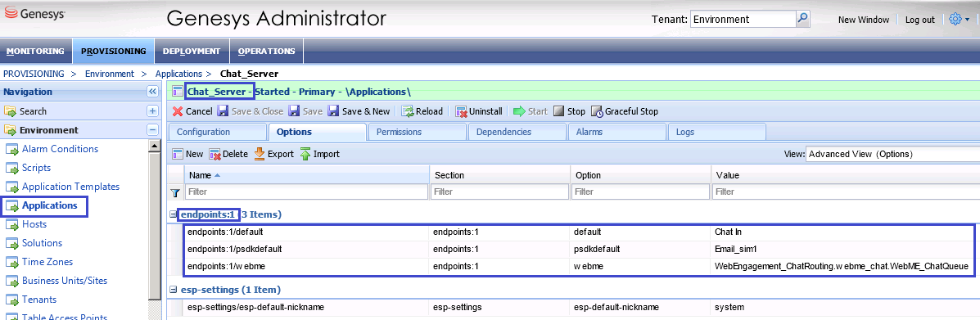Click the Tenant Environment input field
Screen dimensions: 980x320
click(743, 20)
